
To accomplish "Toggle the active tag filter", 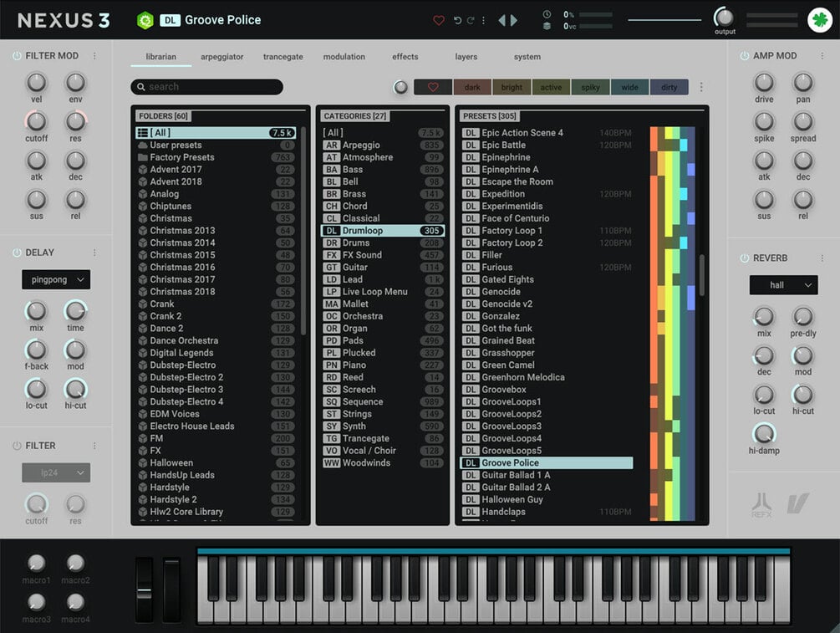I will pyautogui.click(x=551, y=87).
